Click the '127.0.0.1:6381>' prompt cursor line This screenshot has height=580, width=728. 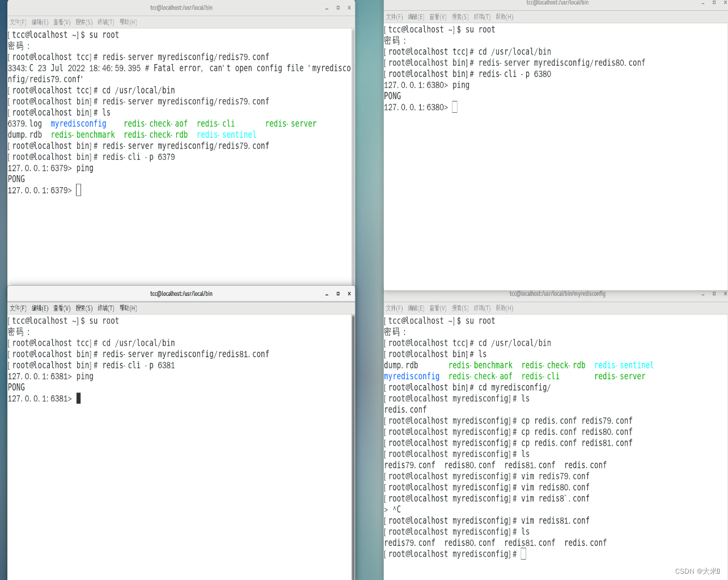(44, 399)
